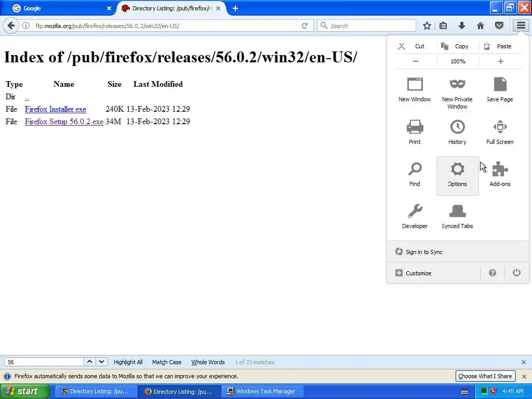Reload the current page

[x=304, y=26]
